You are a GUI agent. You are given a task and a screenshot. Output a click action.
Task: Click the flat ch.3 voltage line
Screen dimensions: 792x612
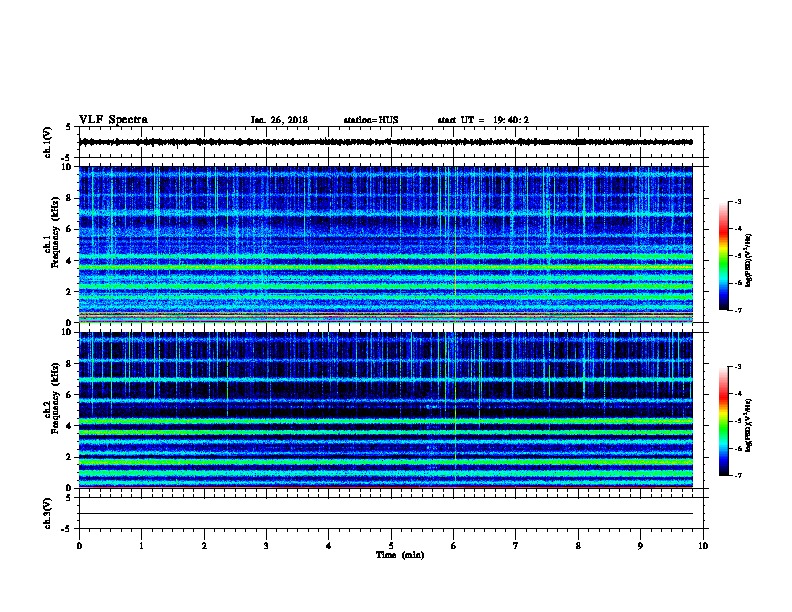pyautogui.click(x=385, y=514)
